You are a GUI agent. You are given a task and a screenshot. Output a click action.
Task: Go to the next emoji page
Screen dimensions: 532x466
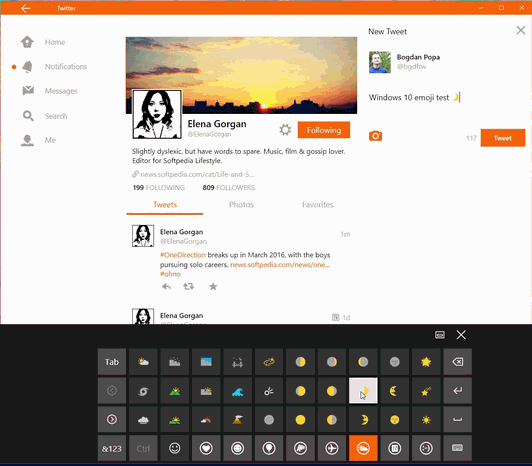pyautogui.click(x=112, y=420)
